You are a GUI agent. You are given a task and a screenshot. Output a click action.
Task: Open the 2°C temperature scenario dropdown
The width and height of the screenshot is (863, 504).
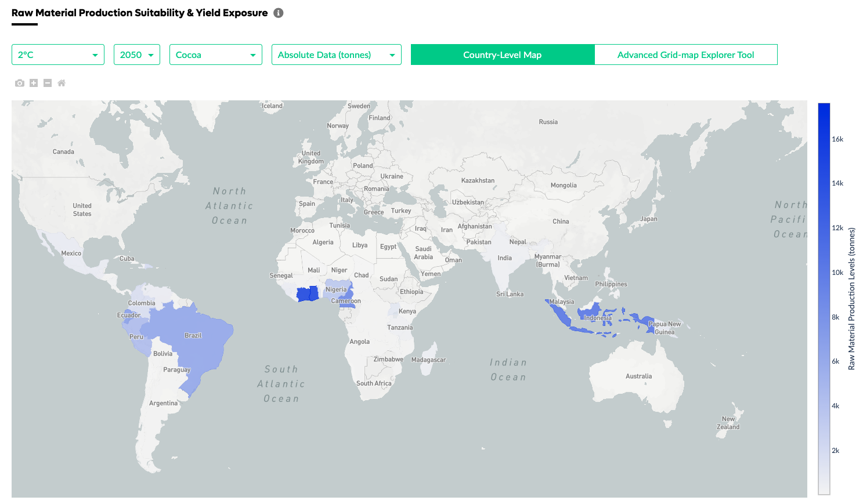point(58,55)
